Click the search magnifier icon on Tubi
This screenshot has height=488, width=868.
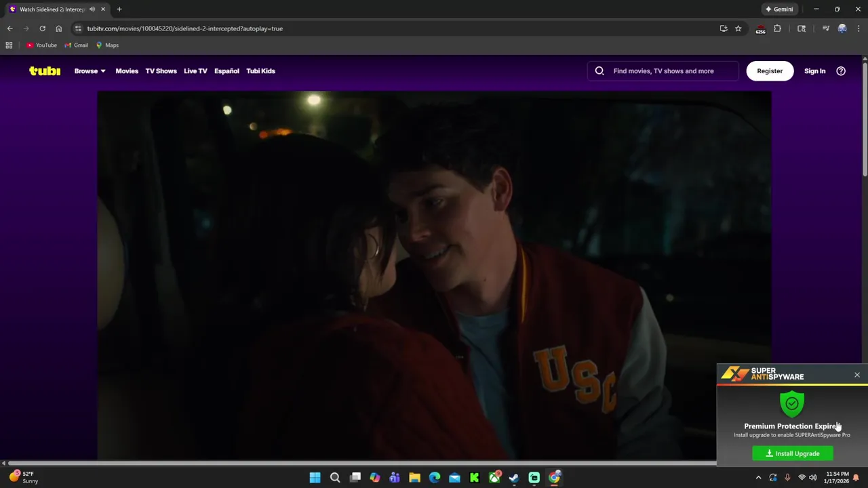pyautogui.click(x=599, y=71)
